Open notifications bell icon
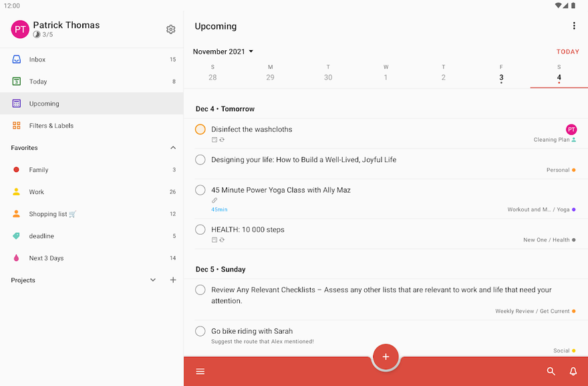 (x=573, y=371)
